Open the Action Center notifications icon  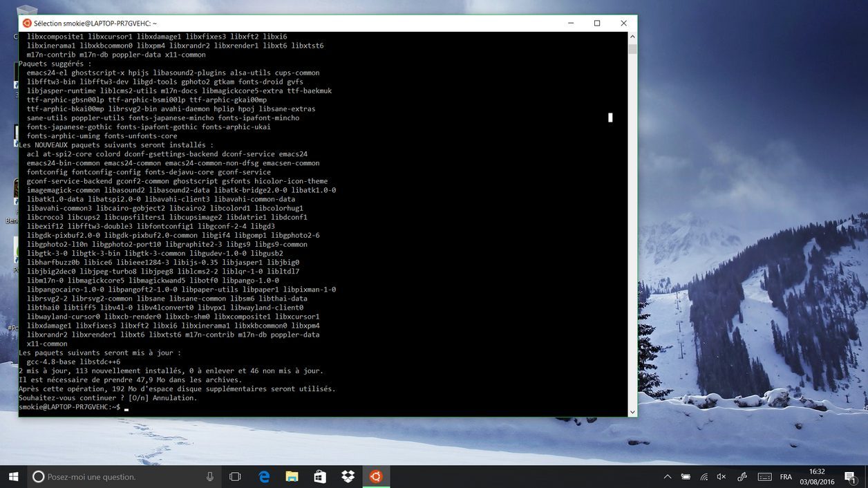851,476
